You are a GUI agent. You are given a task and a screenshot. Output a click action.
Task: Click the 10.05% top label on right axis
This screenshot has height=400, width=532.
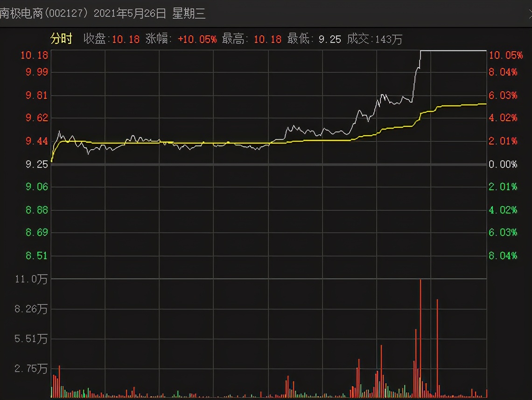pos(505,55)
